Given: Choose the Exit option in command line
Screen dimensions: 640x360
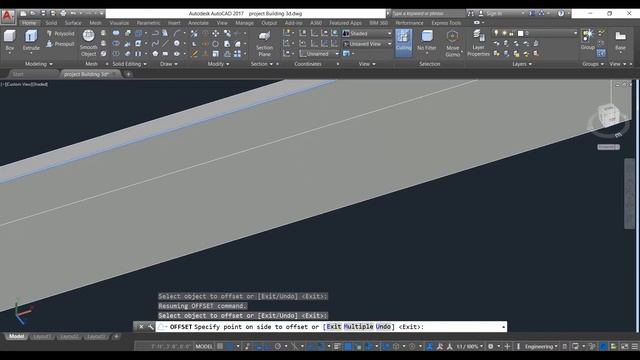Looking at the screenshot, I should (x=333, y=327).
